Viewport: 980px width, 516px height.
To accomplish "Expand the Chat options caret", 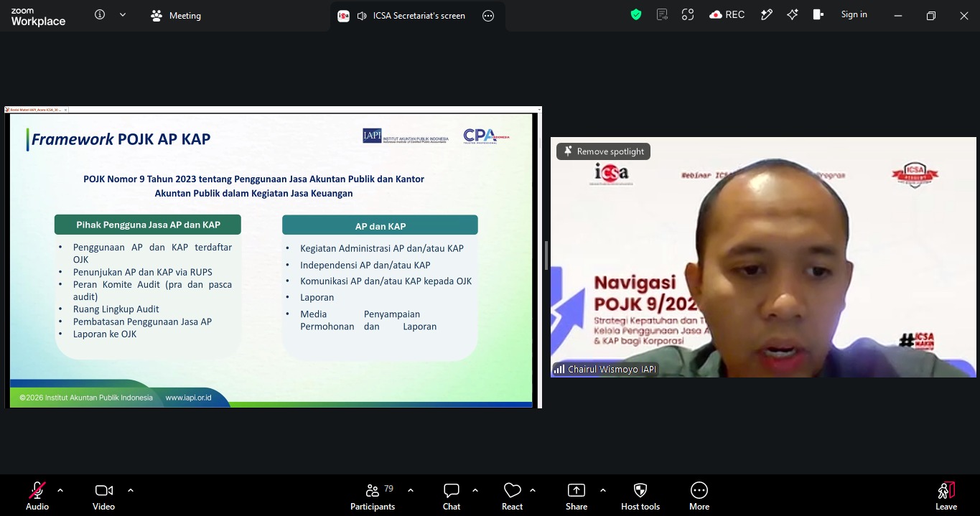I will 475,490.
